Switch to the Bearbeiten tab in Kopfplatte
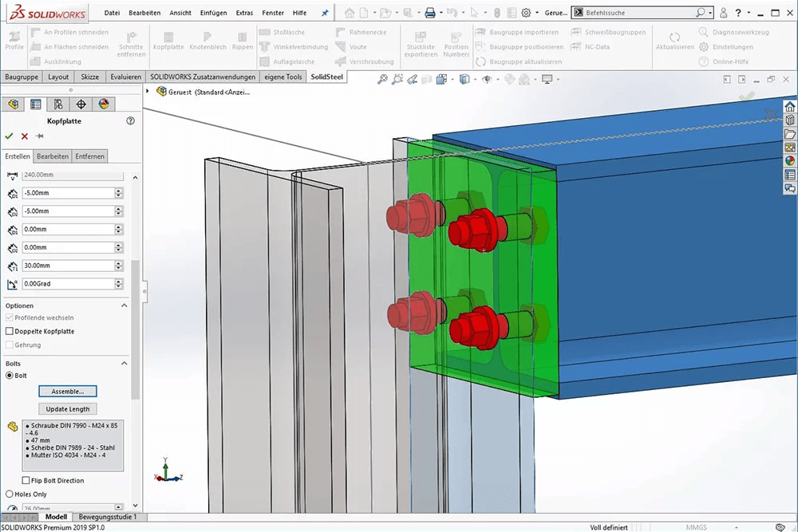This screenshot has width=798, height=532. [x=53, y=156]
